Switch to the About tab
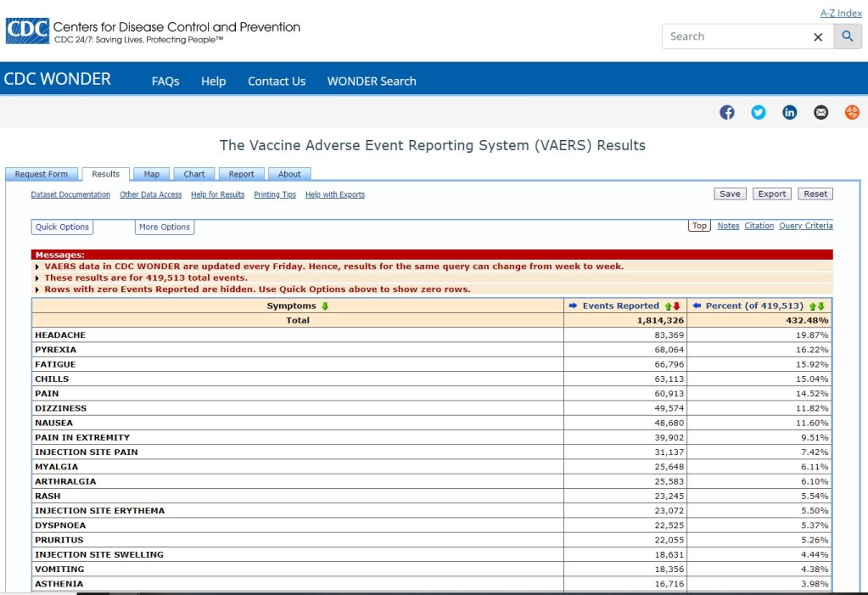The image size is (868, 595). [x=289, y=174]
